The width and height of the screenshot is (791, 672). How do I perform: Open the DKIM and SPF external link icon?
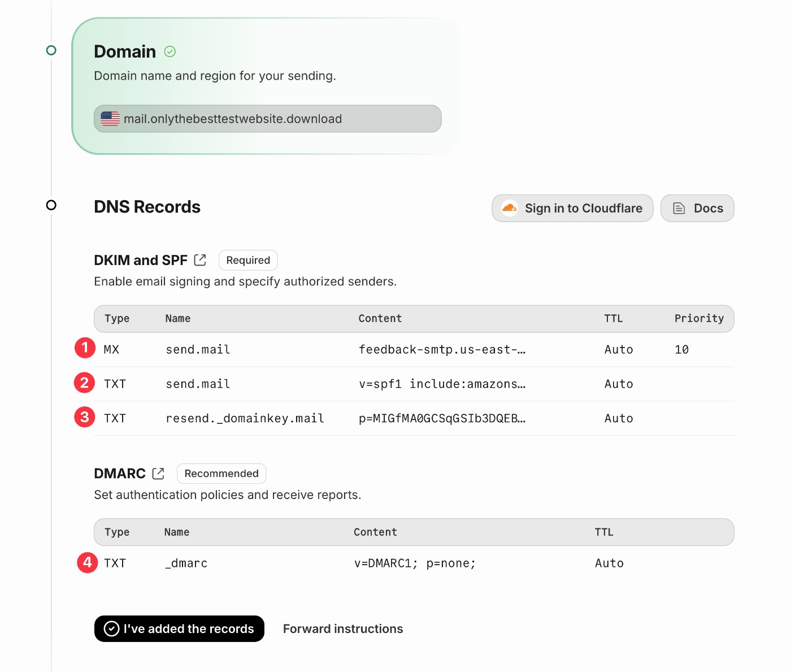coord(200,260)
